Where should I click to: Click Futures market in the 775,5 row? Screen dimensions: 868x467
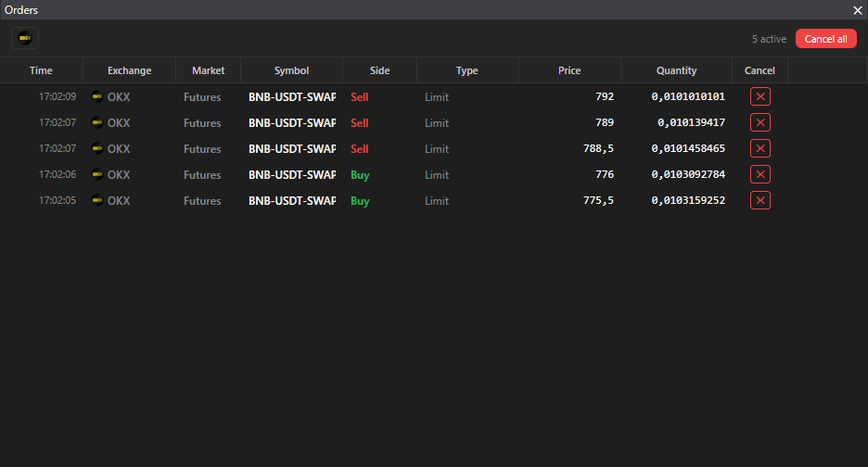(x=202, y=201)
